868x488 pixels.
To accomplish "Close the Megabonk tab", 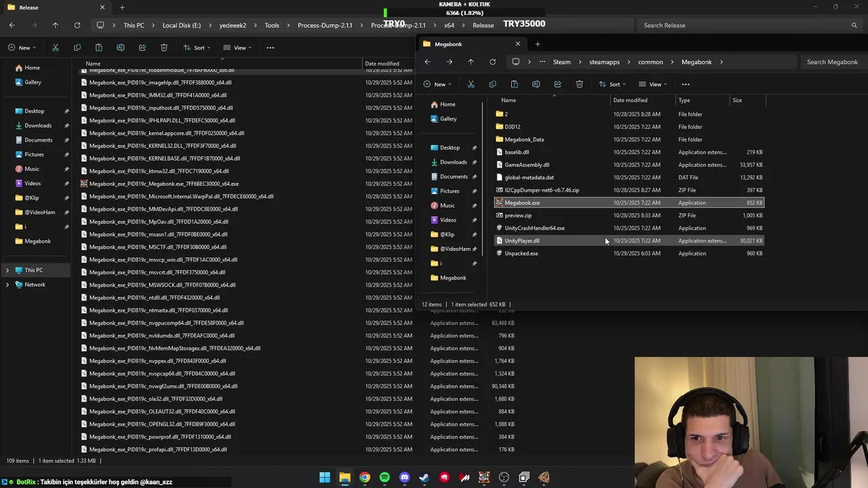I will point(517,44).
